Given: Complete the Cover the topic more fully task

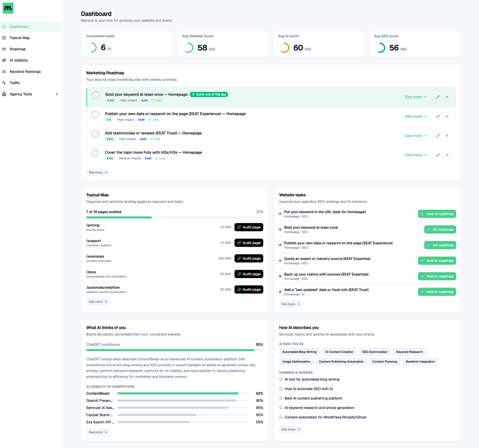Looking at the screenshot, I should [95, 153].
